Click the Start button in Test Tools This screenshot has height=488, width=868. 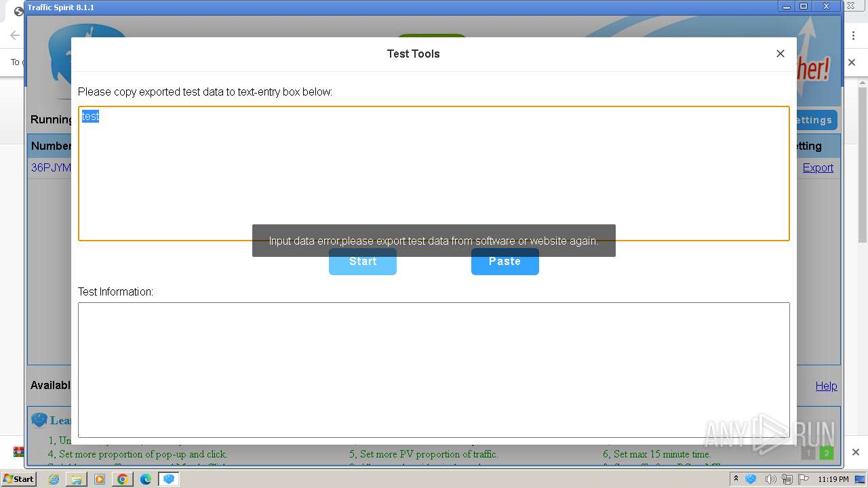(363, 262)
